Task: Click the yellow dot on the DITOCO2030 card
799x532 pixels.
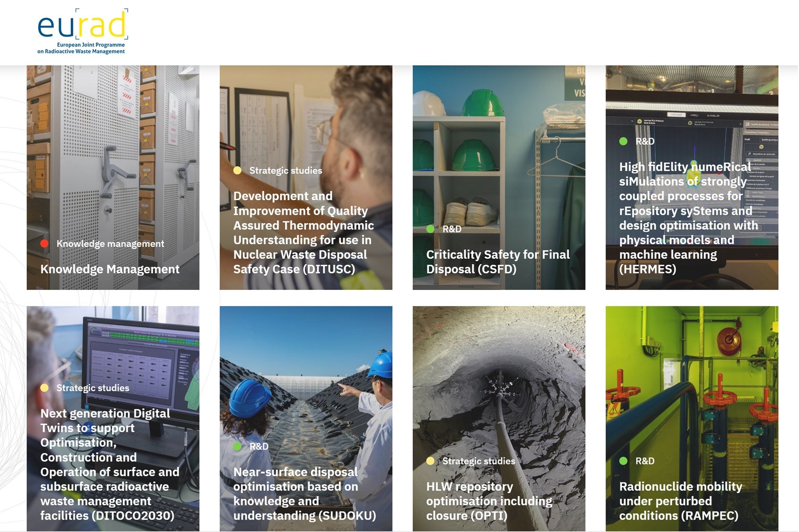Action: click(44, 388)
